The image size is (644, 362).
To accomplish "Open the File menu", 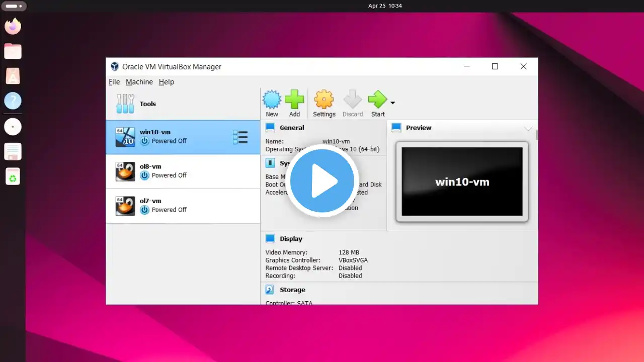I will [x=114, y=82].
